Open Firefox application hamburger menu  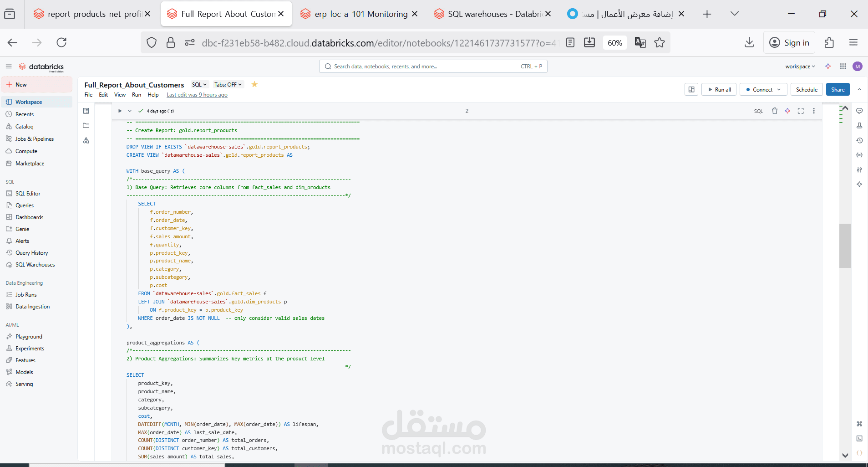pos(853,42)
